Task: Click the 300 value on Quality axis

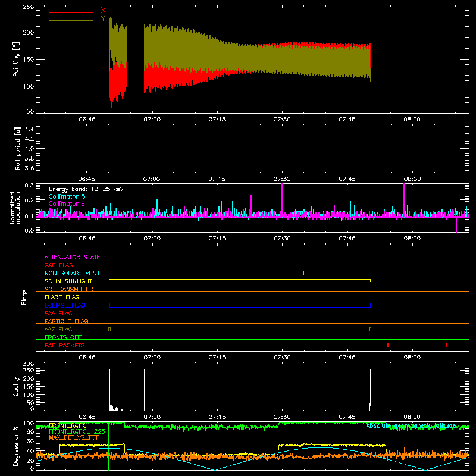Action: coord(28,364)
